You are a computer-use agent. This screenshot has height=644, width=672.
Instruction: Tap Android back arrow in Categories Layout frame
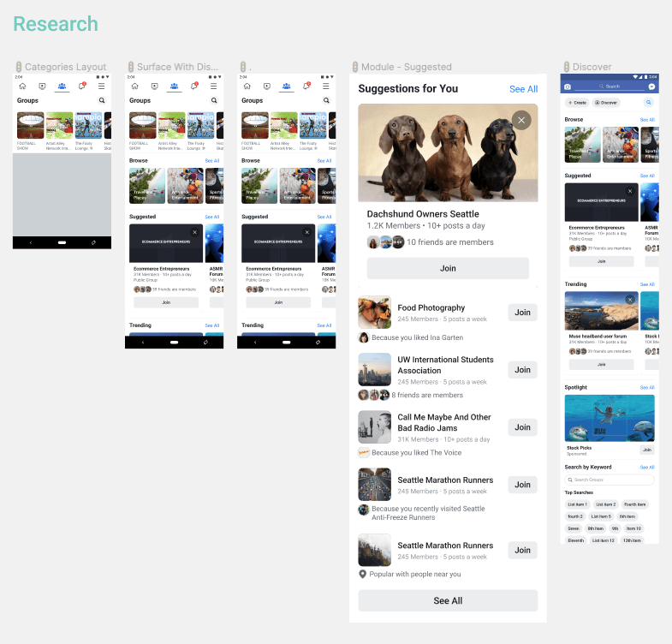(x=31, y=242)
